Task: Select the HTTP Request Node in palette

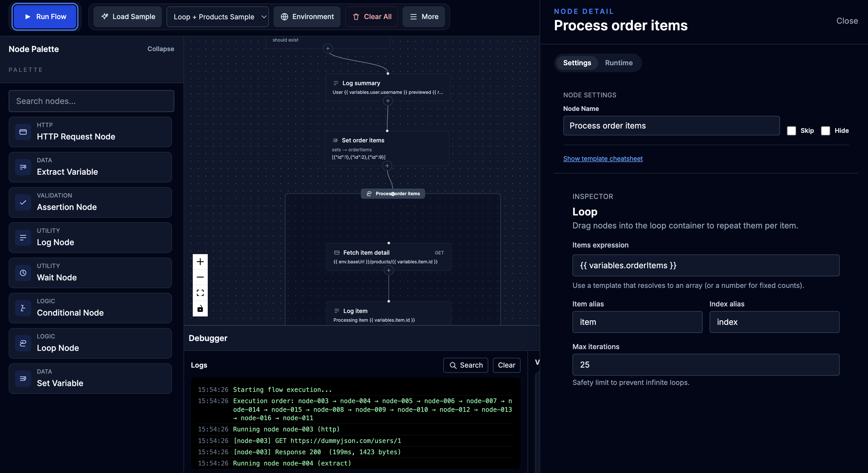Action: click(x=23, y=132)
